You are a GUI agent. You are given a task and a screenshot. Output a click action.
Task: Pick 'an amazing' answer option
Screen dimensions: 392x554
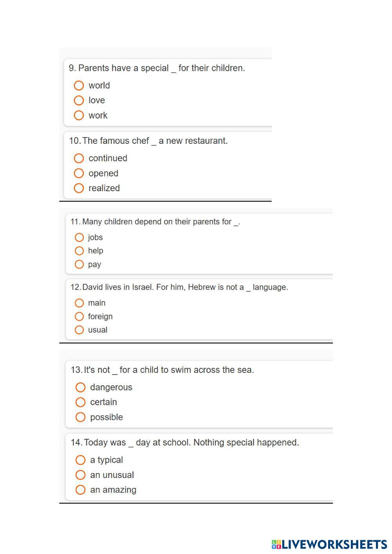point(80,490)
